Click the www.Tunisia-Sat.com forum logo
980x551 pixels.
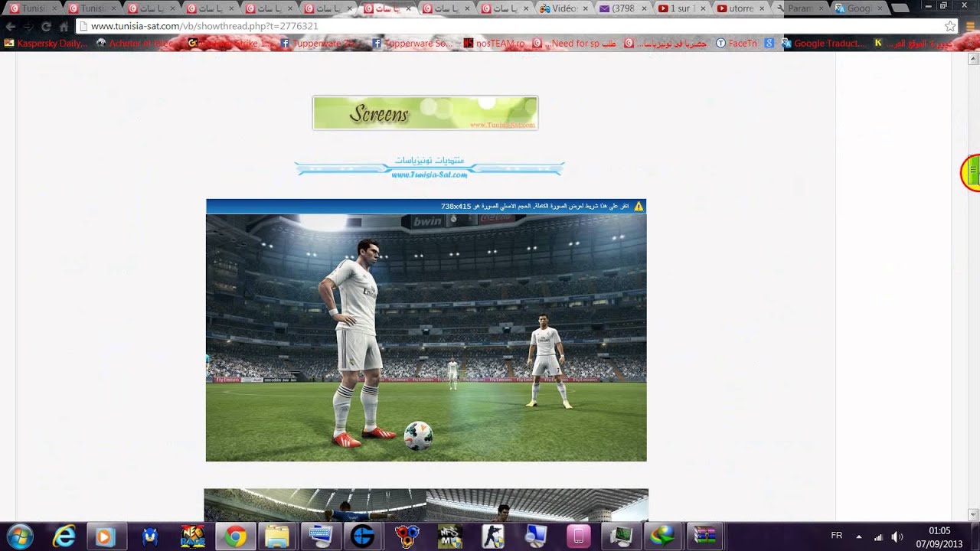tap(430, 168)
